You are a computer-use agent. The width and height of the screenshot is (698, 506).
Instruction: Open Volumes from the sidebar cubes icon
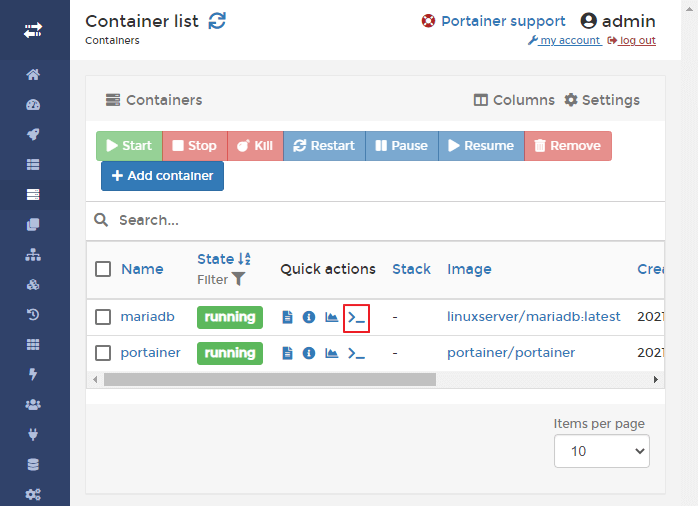tap(33, 284)
